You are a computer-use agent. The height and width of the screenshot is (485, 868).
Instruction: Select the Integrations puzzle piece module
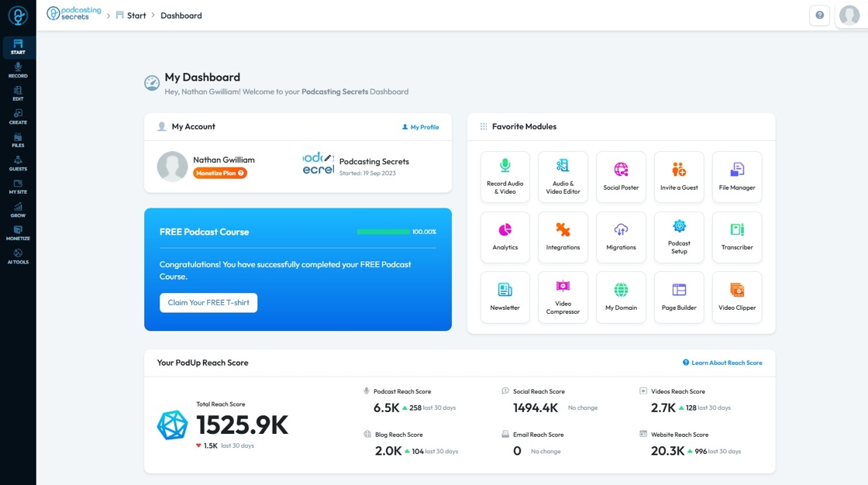click(563, 237)
